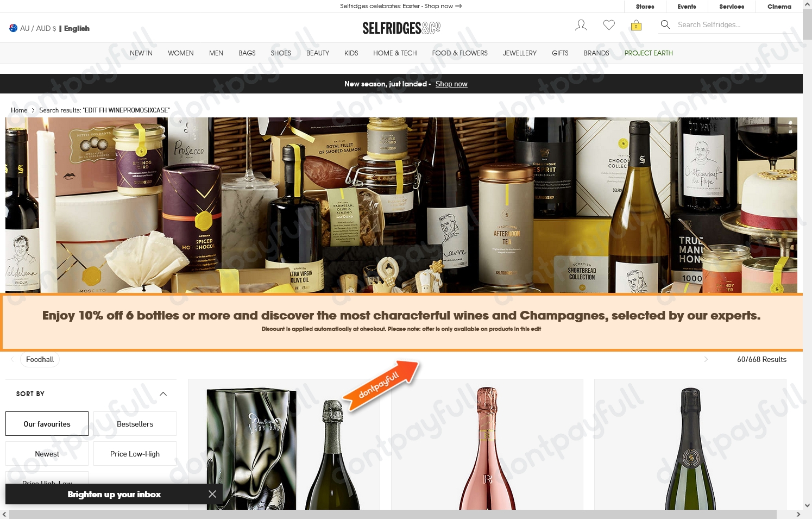Open the Men menu
Screen dimensions: 812x519
tap(216, 53)
